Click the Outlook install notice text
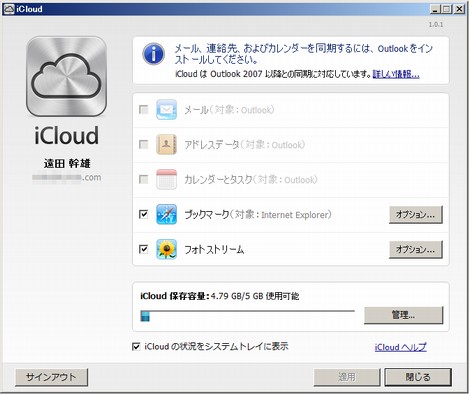Viewport: 470px width, 395px height. tap(304, 54)
